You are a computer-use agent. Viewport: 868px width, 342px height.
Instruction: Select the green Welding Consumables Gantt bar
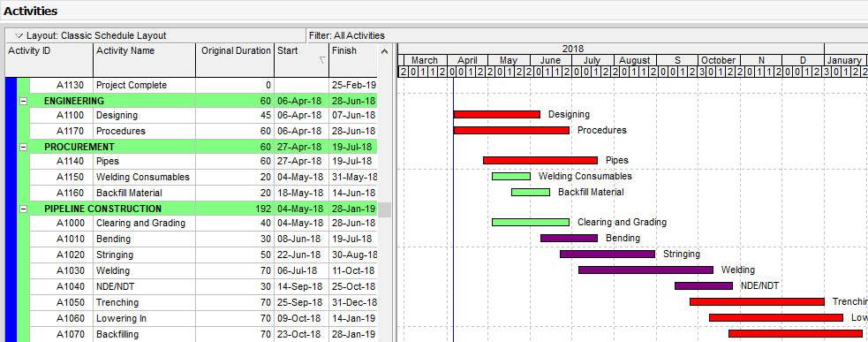point(511,176)
